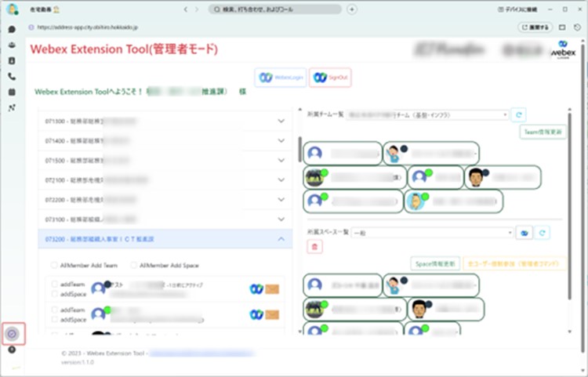The image size is (588, 377).
Task: Click the Webex icon button beside space dropdown
Action: [524, 233]
